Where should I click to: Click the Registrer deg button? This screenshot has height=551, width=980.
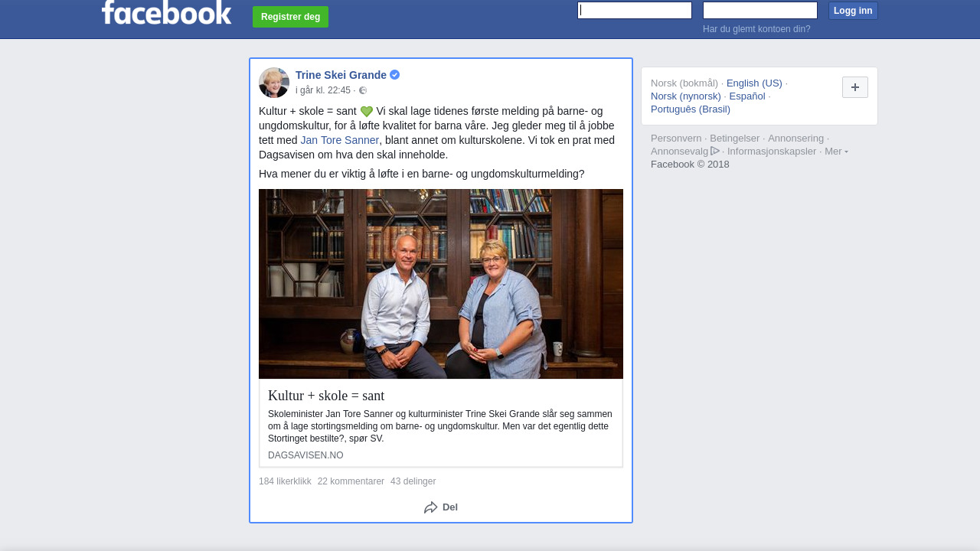click(x=290, y=17)
